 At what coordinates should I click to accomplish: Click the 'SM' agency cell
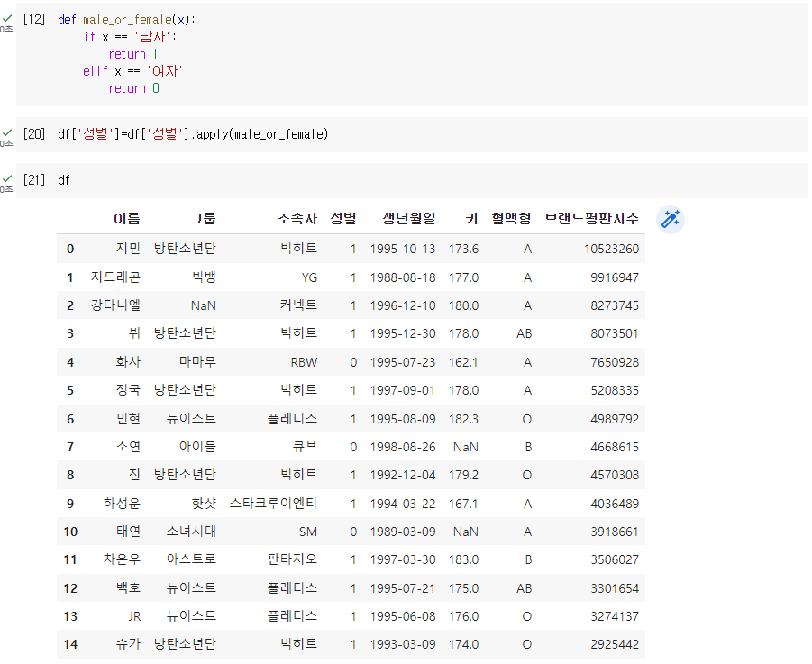(x=308, y=532)
